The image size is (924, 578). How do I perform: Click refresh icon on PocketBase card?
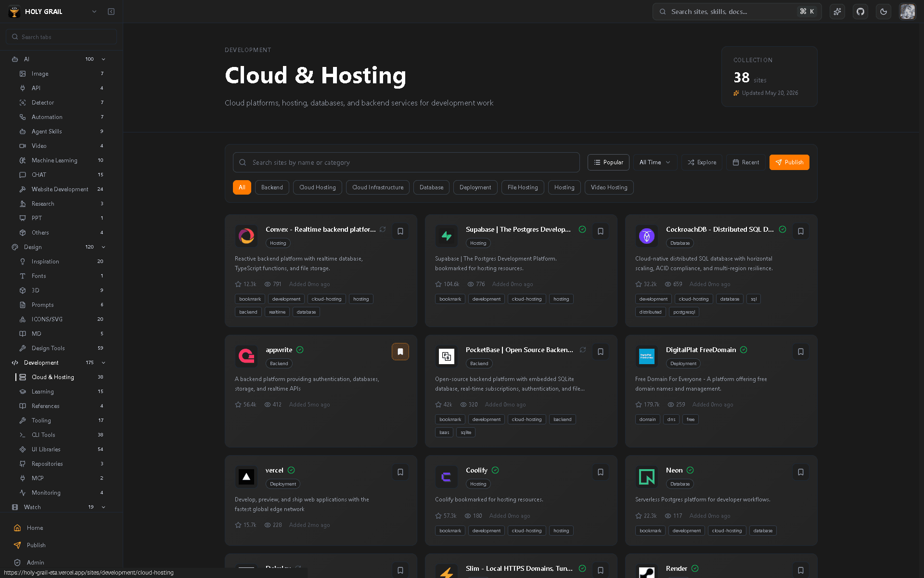583,350
